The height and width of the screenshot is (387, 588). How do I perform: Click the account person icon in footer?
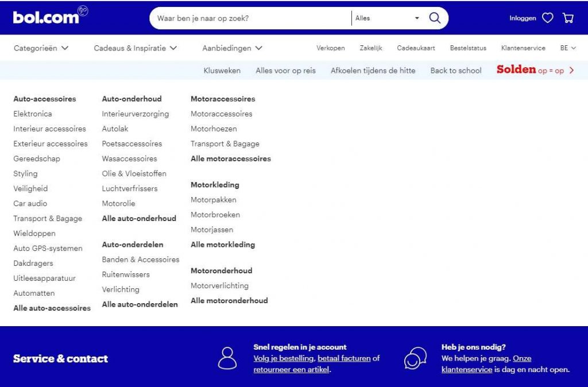coord(227,358)
